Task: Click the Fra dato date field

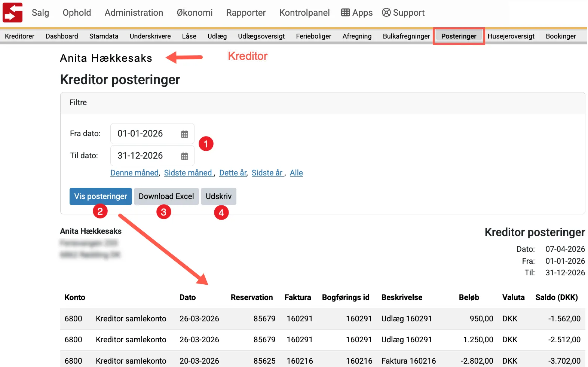Action: (152, 134)
